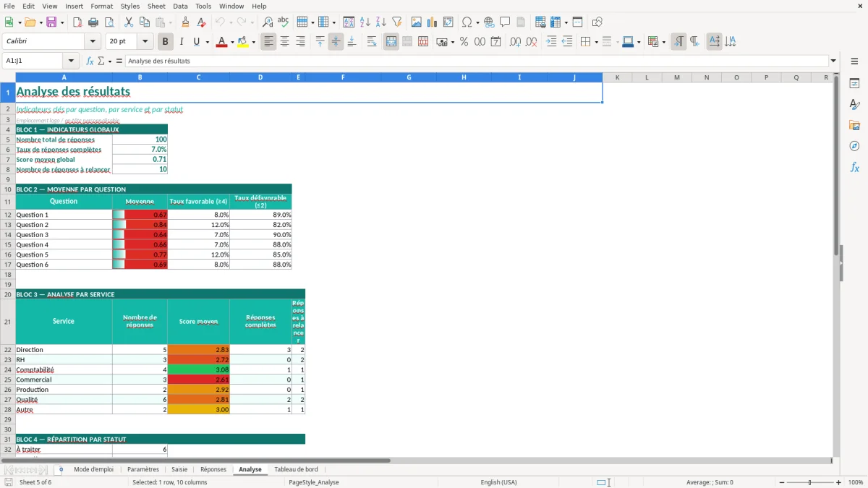Format as percent icon
This screenshot has width=868, height=488.
coord(464,42)
